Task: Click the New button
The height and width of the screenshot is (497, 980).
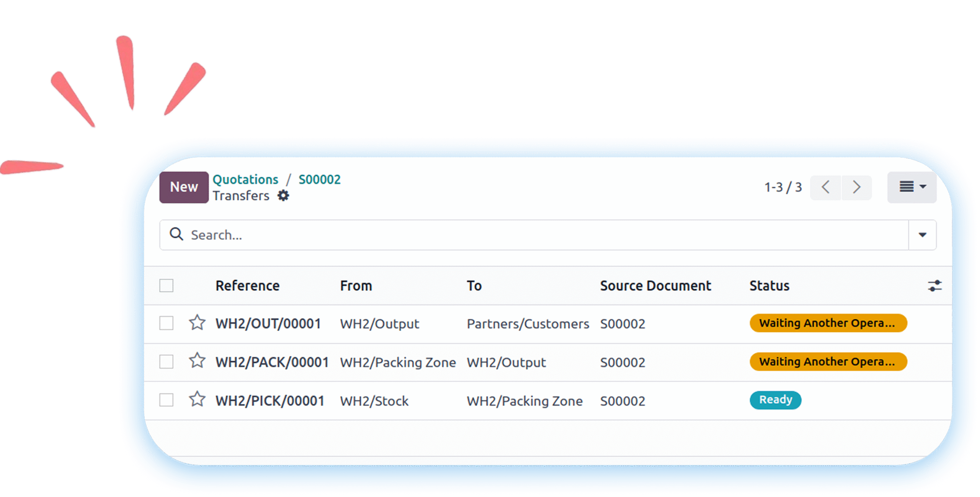Action: [184, 187]
